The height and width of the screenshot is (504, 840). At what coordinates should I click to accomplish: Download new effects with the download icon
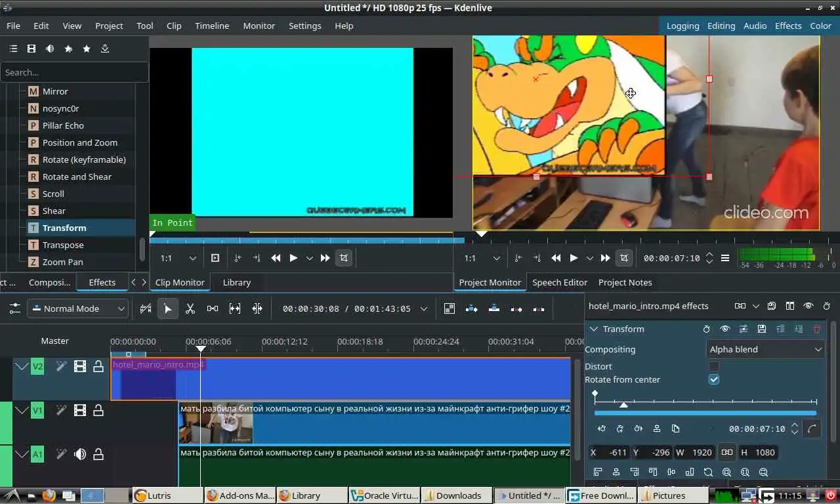(x=105, y=49)
